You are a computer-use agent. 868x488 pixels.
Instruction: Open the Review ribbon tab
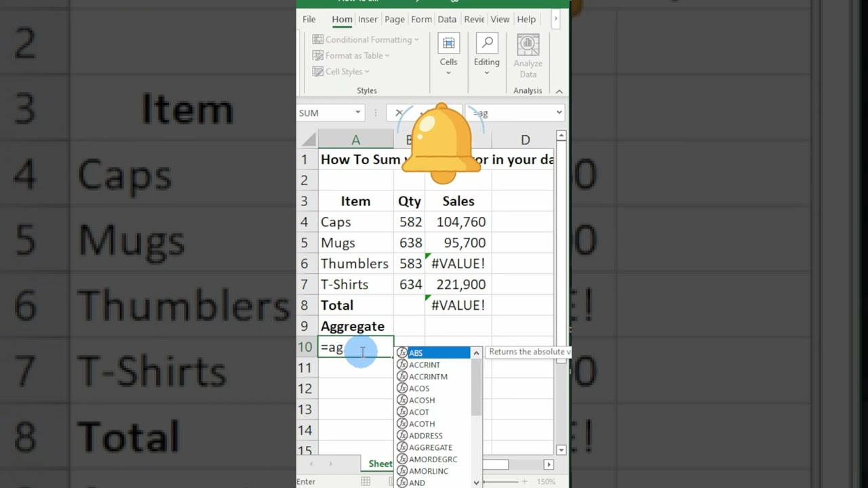point(474,20)
